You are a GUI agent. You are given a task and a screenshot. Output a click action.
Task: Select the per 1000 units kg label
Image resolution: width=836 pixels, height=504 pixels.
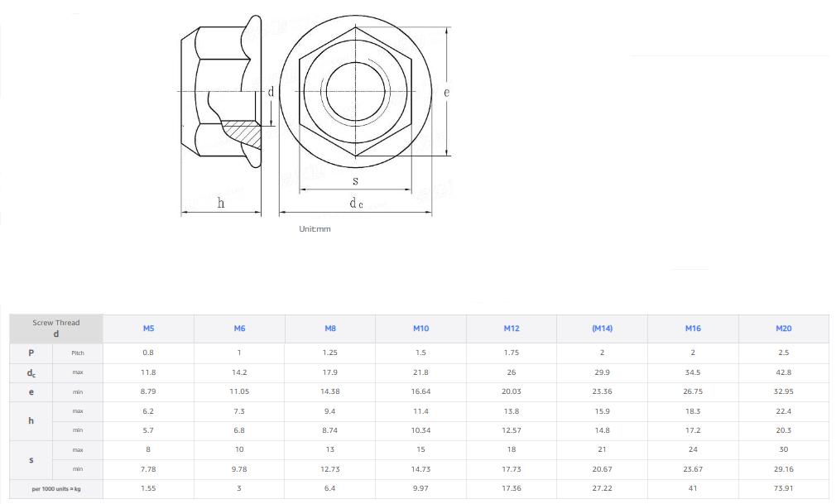coord(55,488)
